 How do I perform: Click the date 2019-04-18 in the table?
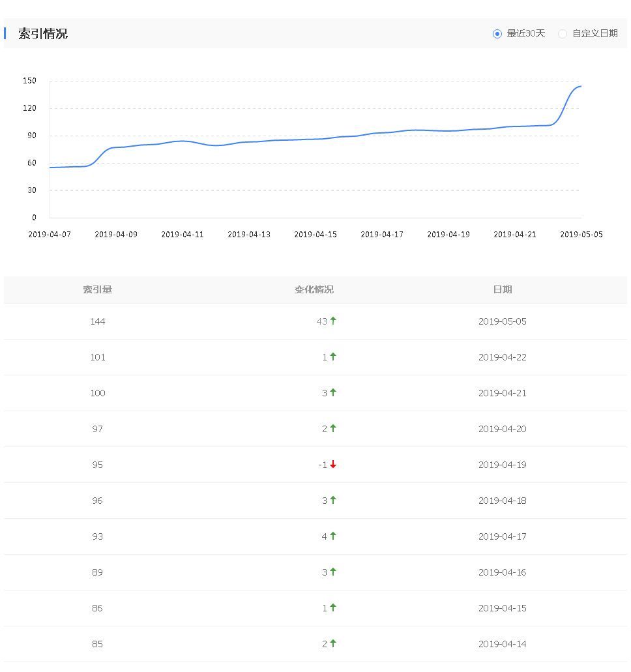point(503,501)
